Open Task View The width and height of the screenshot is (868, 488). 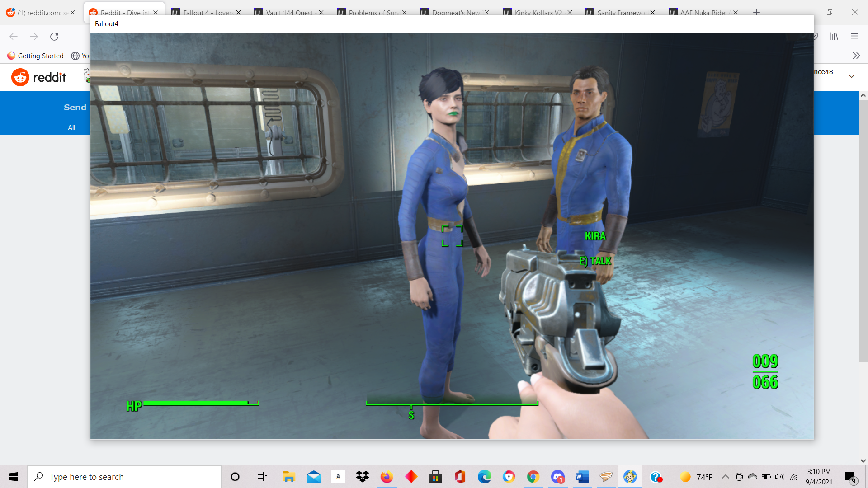tap(262, 477)
